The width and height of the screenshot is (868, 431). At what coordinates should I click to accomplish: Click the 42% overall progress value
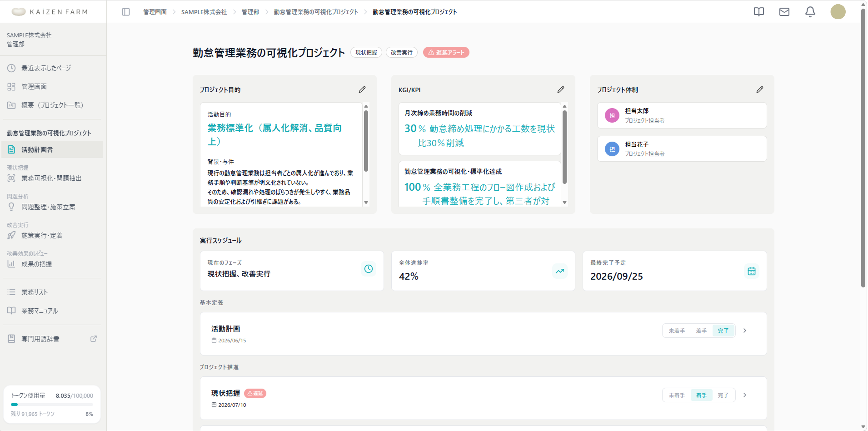coord(408,276)
